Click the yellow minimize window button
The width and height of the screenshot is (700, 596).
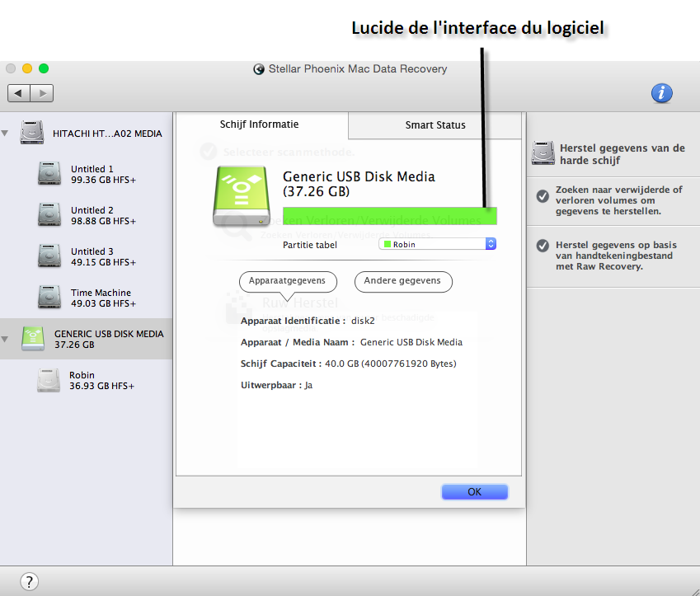coord(27,68)
